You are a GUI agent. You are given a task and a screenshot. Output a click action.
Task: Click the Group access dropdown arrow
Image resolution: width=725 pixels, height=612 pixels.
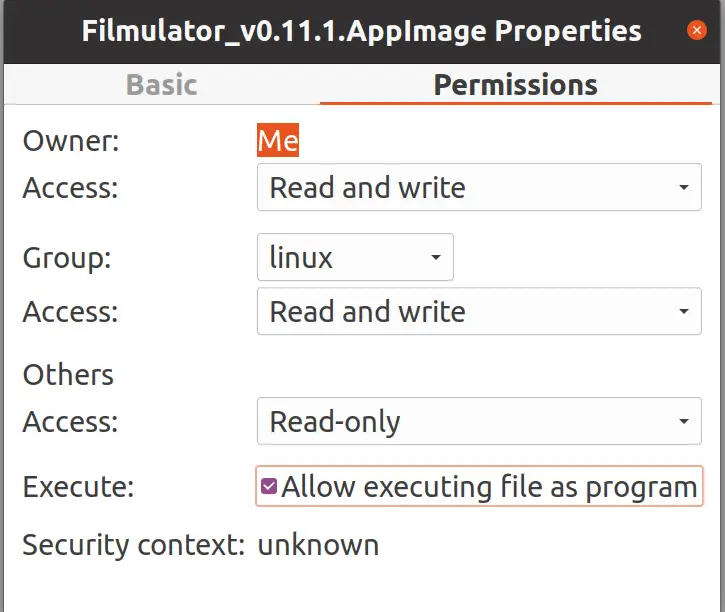click(683, 311)
